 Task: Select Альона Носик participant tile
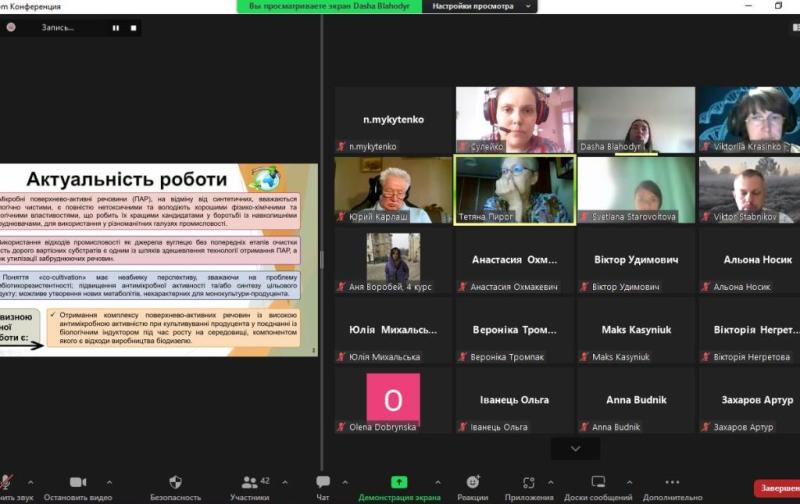[x=749, y=260]
